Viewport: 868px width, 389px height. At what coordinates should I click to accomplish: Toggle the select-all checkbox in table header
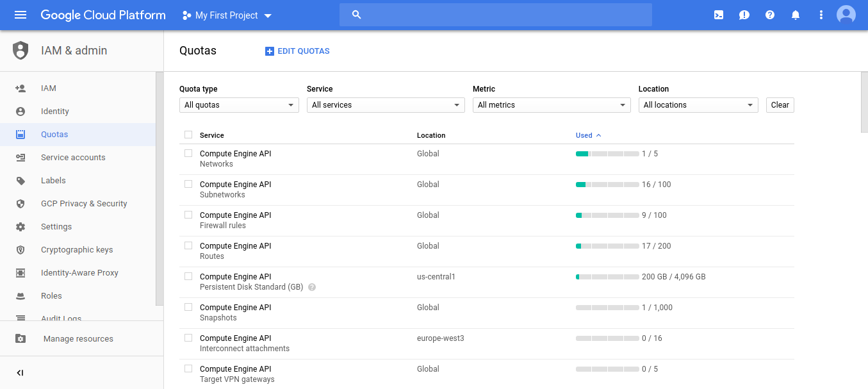(188, 135)
